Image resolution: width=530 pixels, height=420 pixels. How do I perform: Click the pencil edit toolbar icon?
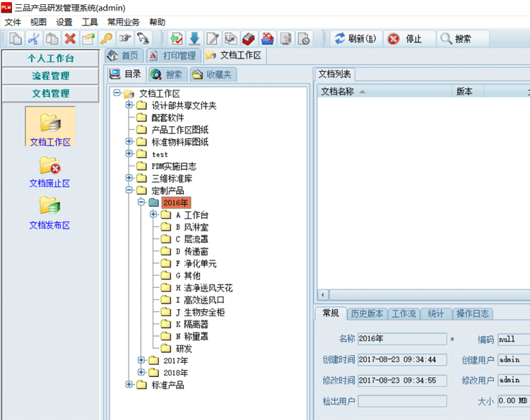(213, 39)
